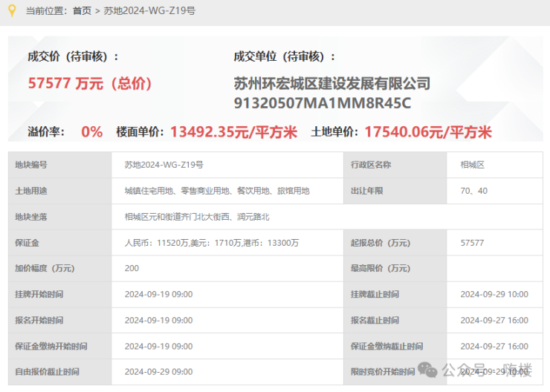Select the 57577 starting price cell
The image size is (550, 392).
click(x=494, y=243)
